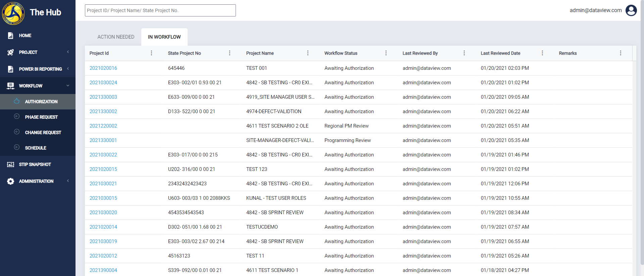Click the project search input field
Viewport: 644px width, 276px height.
160,10
